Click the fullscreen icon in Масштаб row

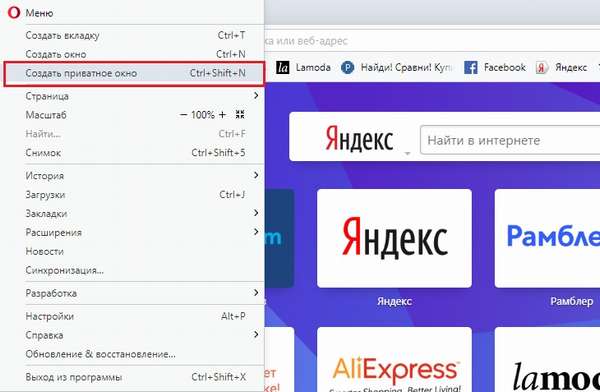pyautogui.click(x=240, y=114)
